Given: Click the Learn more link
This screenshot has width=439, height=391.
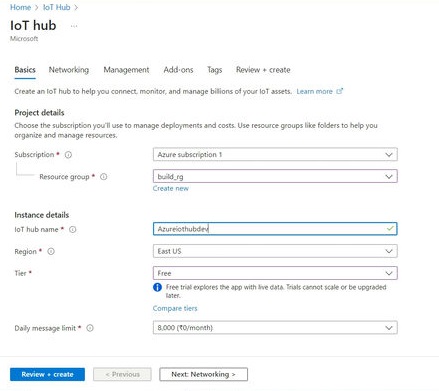Looking at the screenshot, I should coord(314,91).
